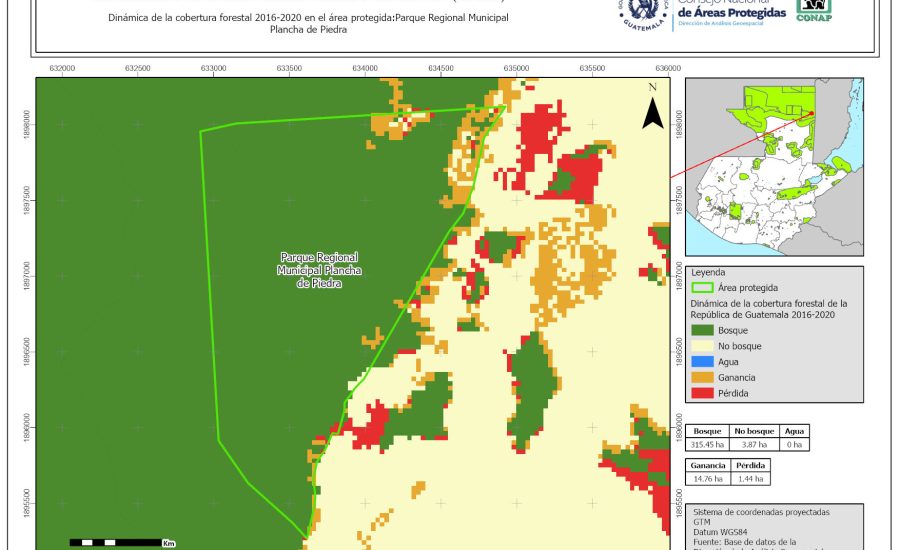Click the Leyenda heading text
This screenshot has height=550, width=900.
pos(707,272)
